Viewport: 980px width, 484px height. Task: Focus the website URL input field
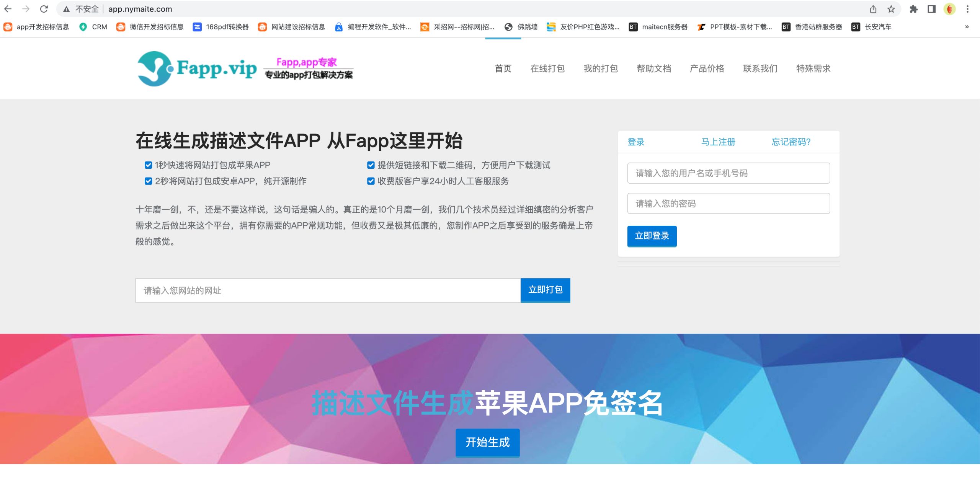point(328,290)
